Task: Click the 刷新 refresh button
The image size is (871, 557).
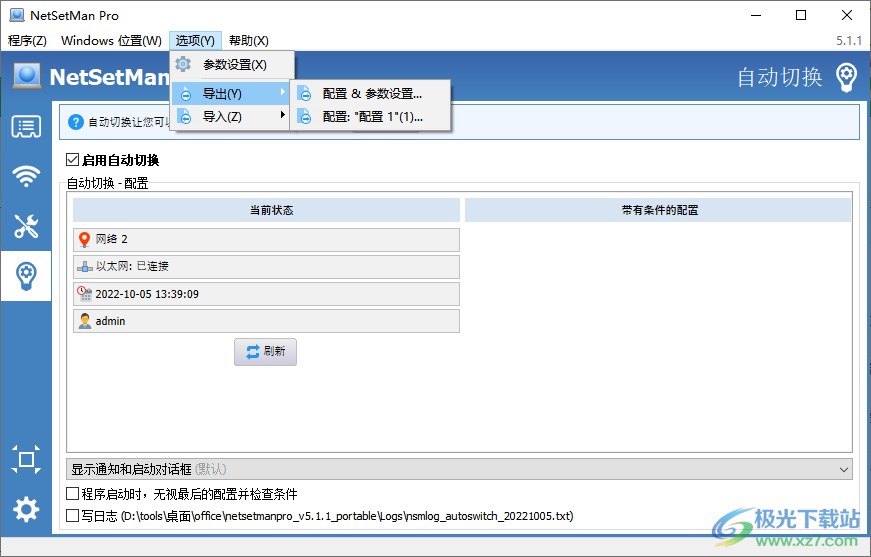Action: [x=266, y=352]
